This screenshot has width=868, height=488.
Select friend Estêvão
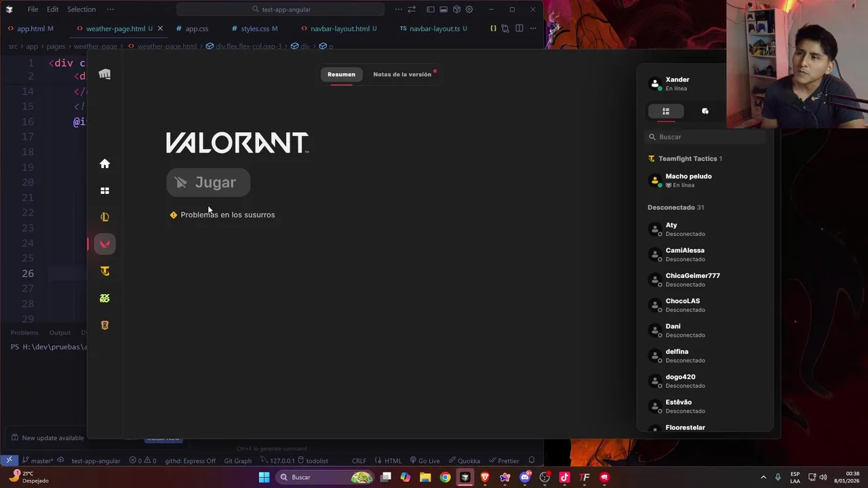[705, 407]
